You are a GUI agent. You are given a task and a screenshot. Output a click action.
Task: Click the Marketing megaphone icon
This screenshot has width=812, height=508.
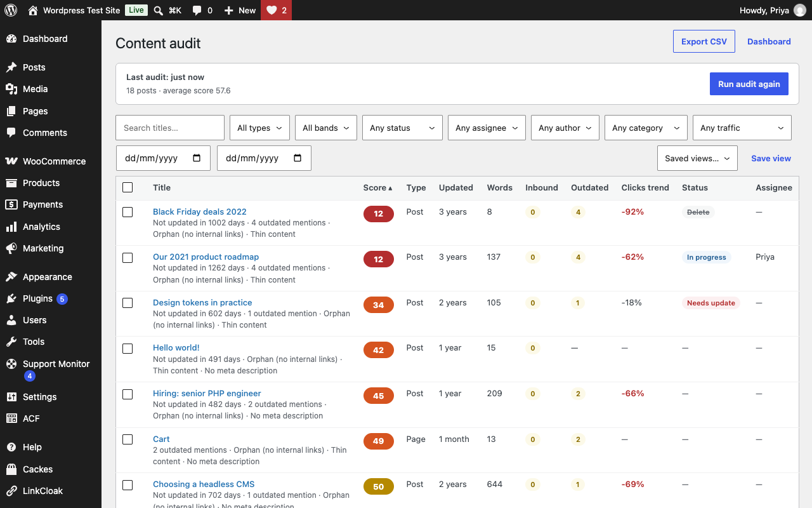[x=11, y=248]
